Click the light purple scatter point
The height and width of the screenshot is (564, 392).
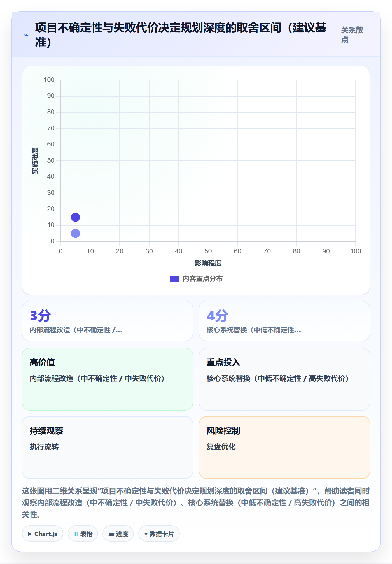75,233
